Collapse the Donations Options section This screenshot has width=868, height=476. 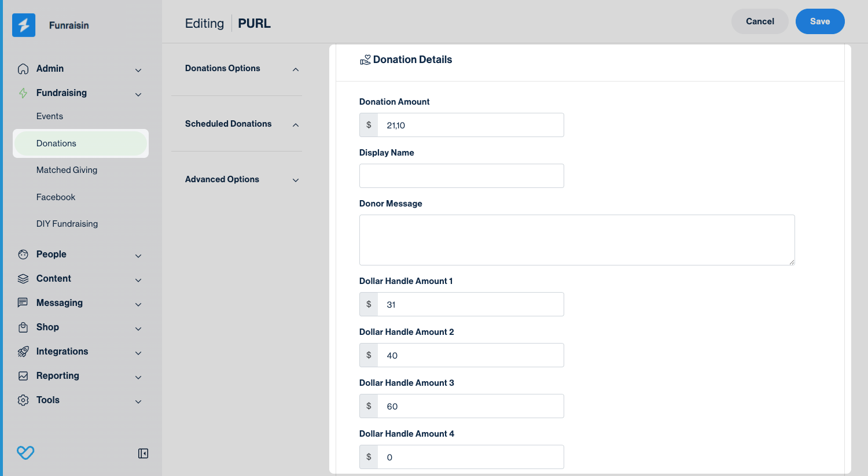tap(296, 69)
